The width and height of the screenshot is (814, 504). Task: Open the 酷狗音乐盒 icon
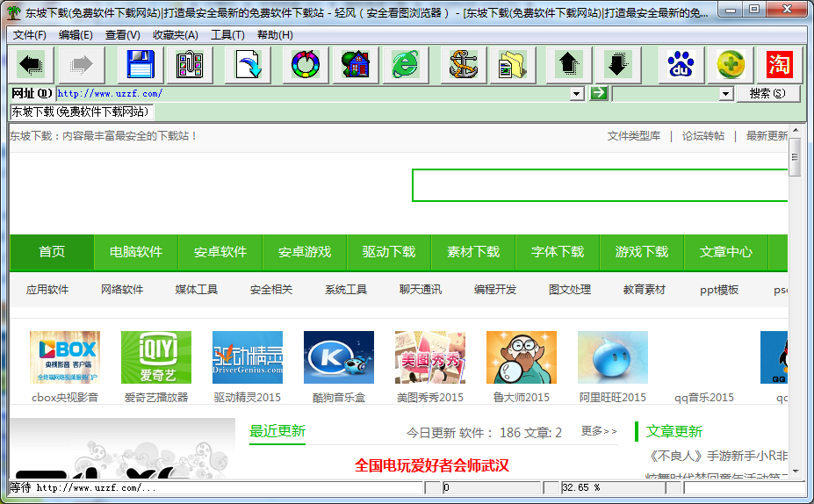338,357
